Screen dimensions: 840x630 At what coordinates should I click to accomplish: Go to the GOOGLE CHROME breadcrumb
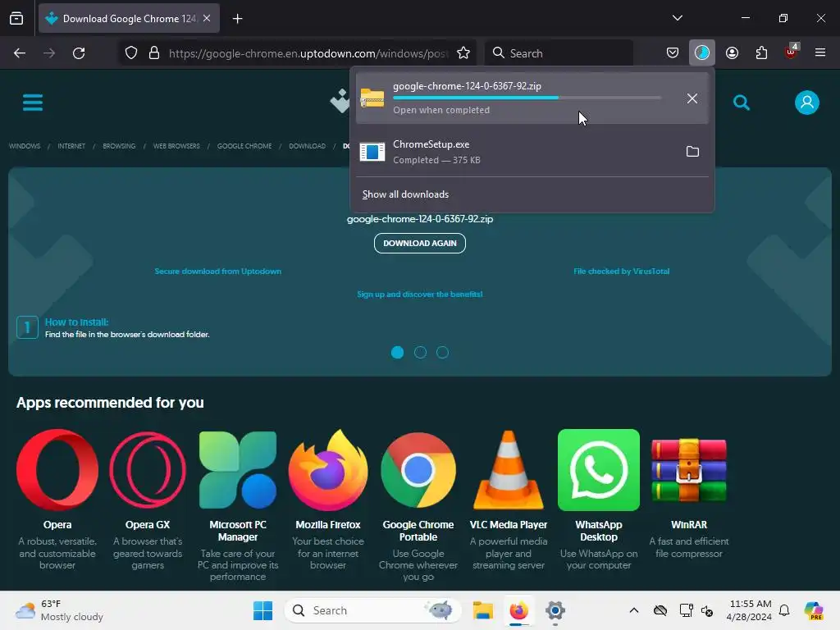(x=244, y=146)
